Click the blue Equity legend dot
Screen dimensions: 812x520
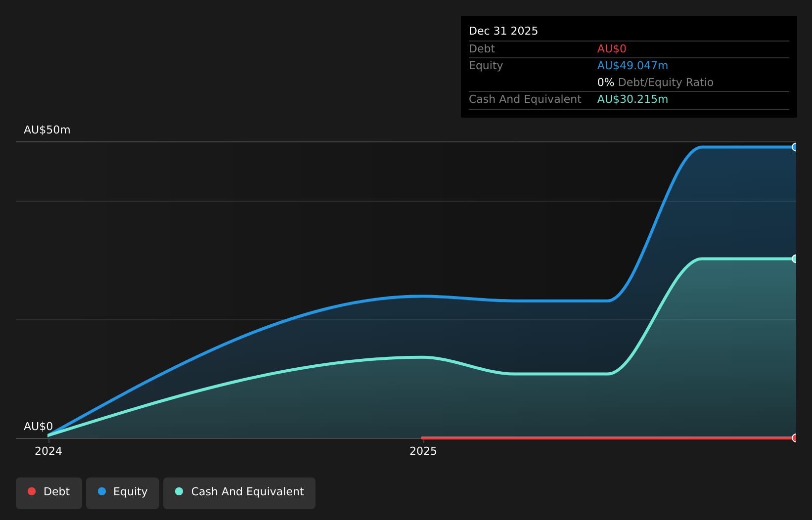(x=102, y=491)
